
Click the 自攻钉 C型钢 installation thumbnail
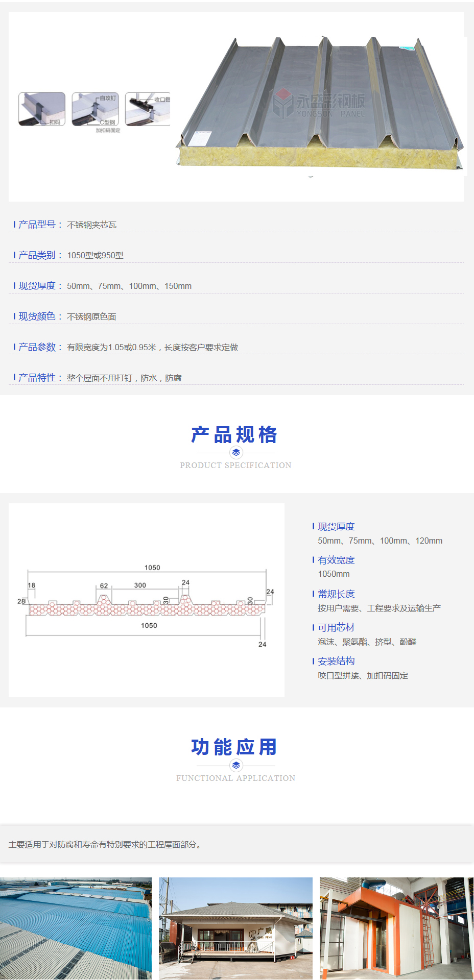(x=96, y=109)
